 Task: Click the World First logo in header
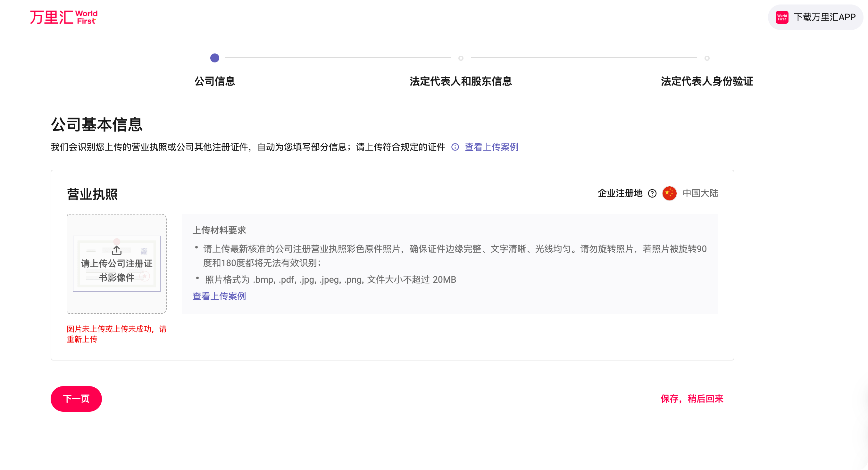point(64,17)
